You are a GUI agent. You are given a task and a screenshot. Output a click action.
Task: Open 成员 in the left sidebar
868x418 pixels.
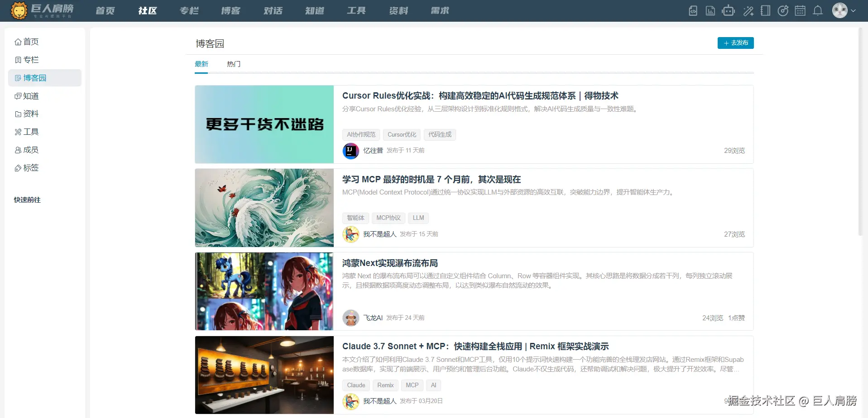45,150
